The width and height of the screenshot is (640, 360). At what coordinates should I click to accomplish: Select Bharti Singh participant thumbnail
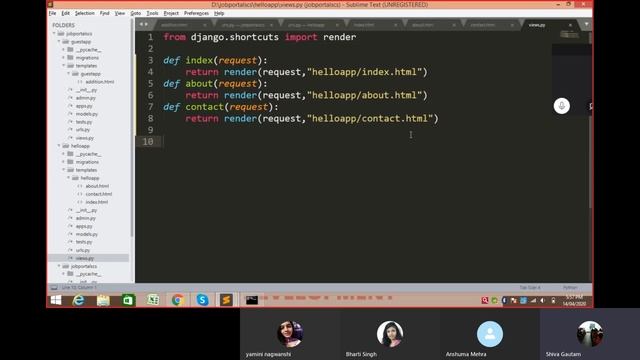coord(390,334)
